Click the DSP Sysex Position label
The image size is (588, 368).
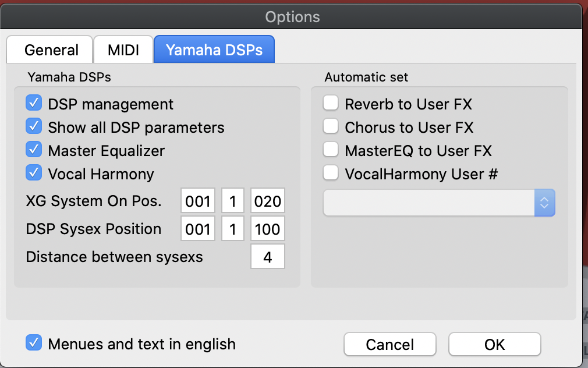[93, 229]
